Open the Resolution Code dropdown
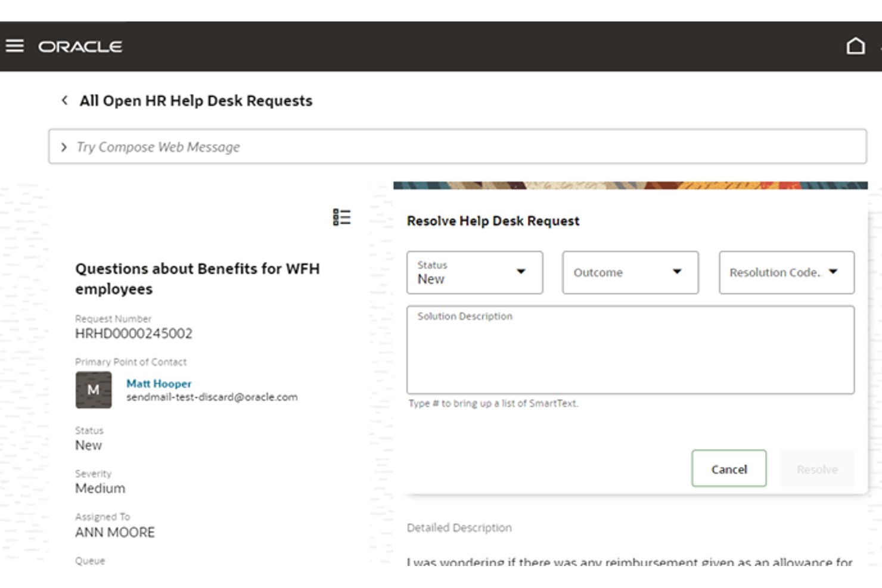Image resolution: width=882 pixels, height=588 pixels. tap(787, 272)
